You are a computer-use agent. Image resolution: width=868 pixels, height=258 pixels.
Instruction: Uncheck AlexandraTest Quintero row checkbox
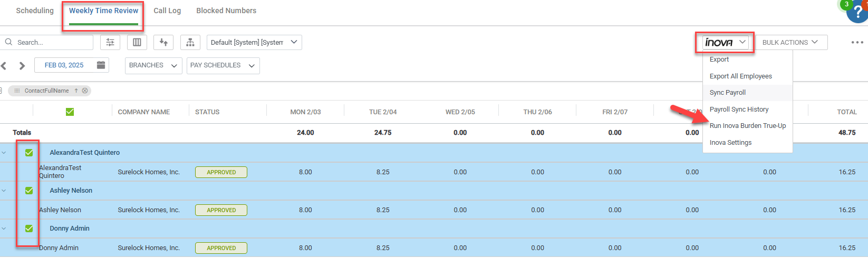click(x=29, y=153)
